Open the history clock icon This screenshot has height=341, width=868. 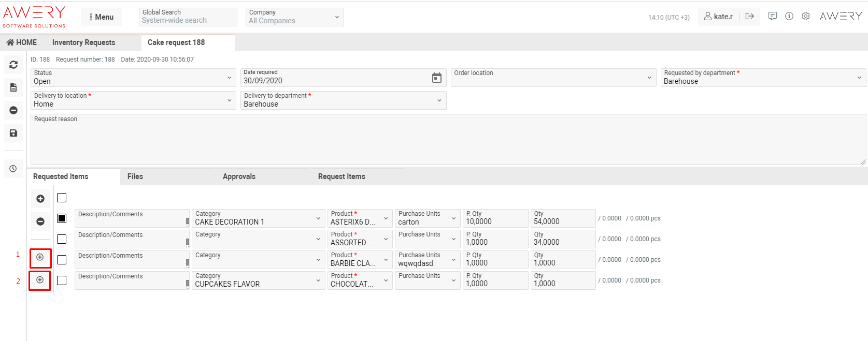(x=13, y=169)
